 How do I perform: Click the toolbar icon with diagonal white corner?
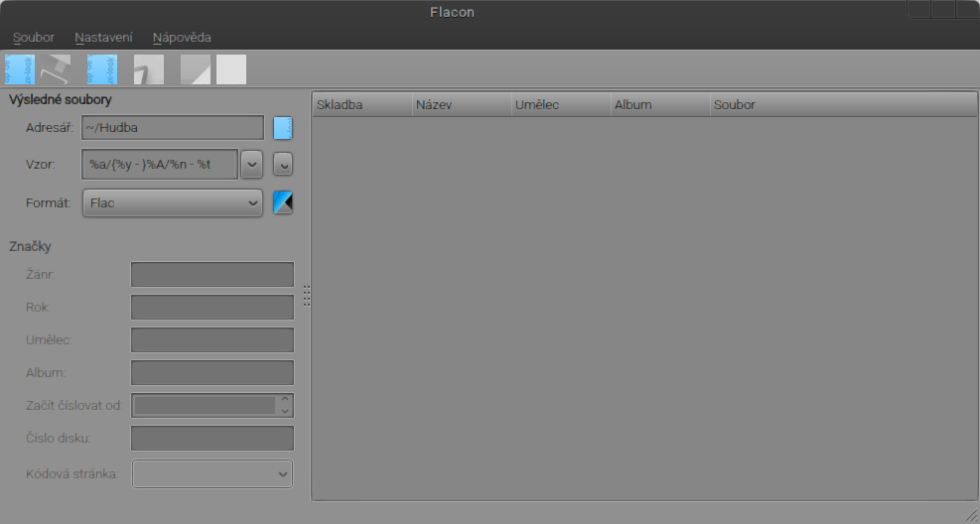196,69
